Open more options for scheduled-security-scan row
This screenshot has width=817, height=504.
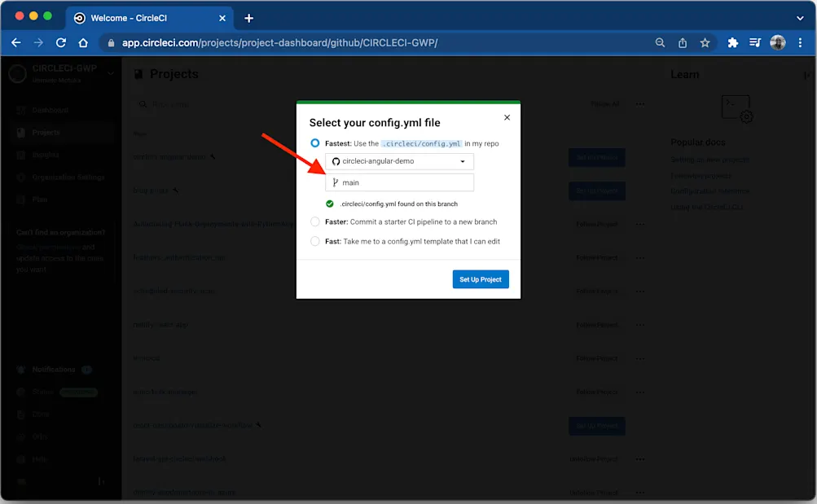click(x=640, y=291)
